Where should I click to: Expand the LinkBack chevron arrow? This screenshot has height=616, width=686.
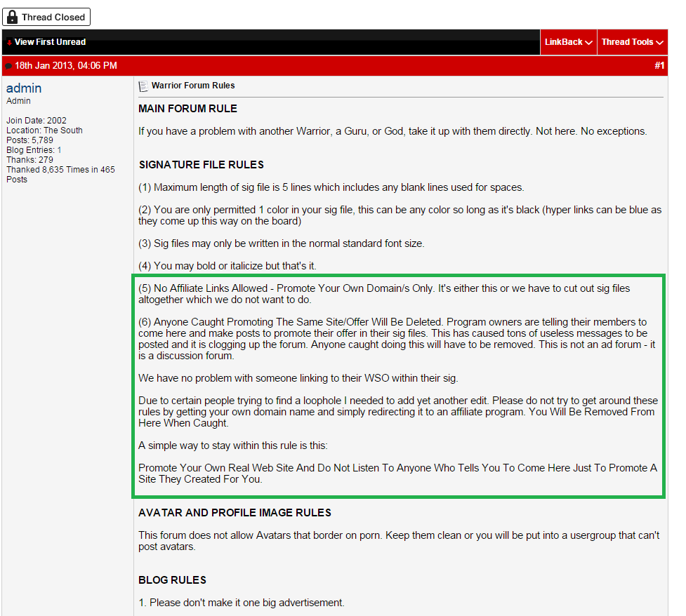(x=589, y=42)
